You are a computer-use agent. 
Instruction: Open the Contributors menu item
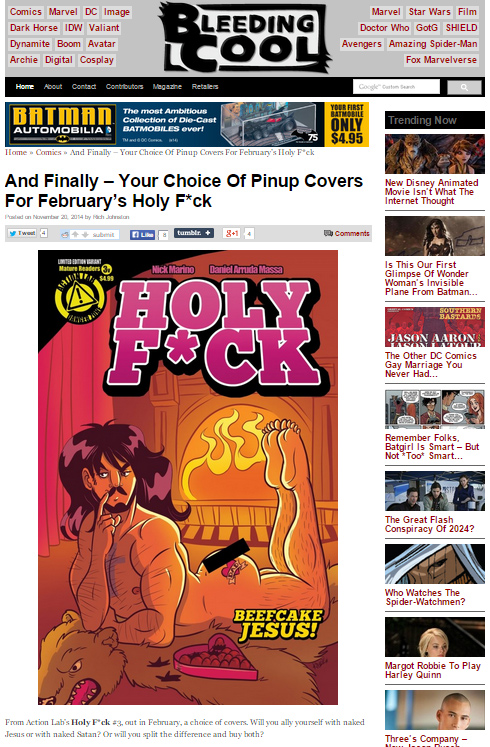[x=124, y=87]
